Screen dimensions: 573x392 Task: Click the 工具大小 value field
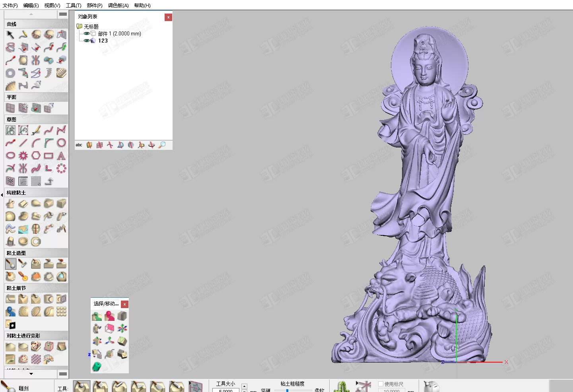click(x=226, y=390)
